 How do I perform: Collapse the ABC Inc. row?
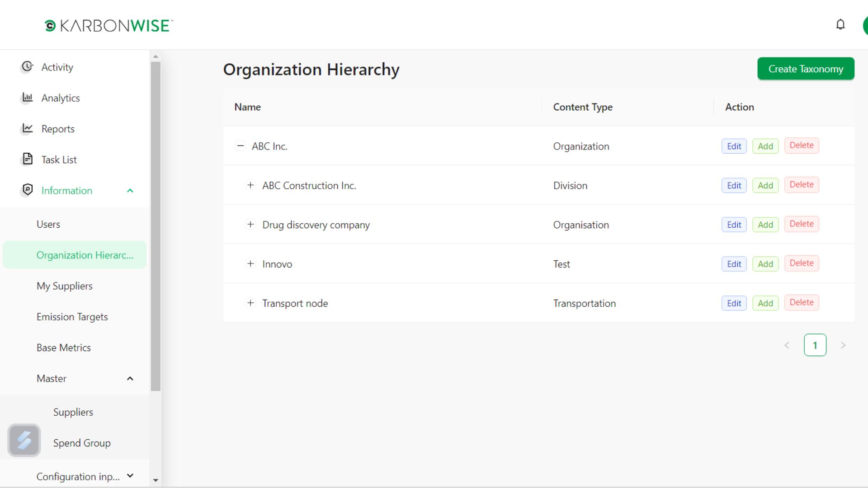coord(241,146)
